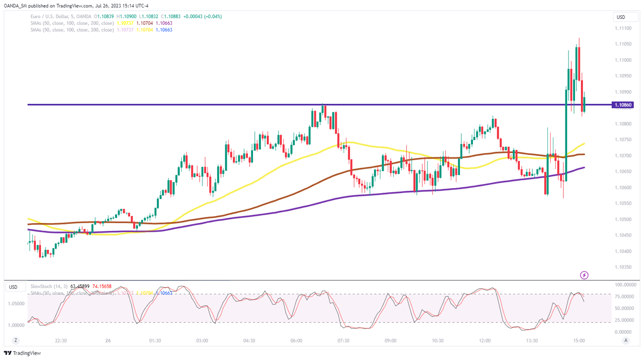644x360 pixels.
Task: Open the USD selector in SlowStoch pane
Action: tap(13, 287)
